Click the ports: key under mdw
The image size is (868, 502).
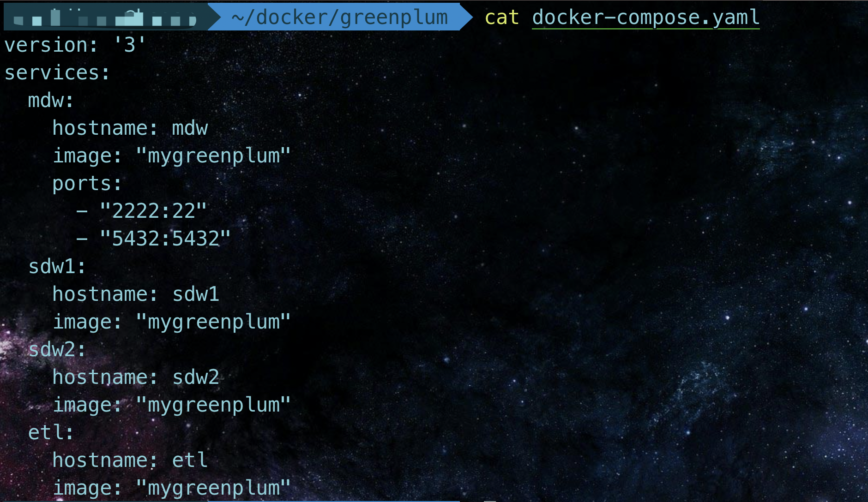[87, 184]
